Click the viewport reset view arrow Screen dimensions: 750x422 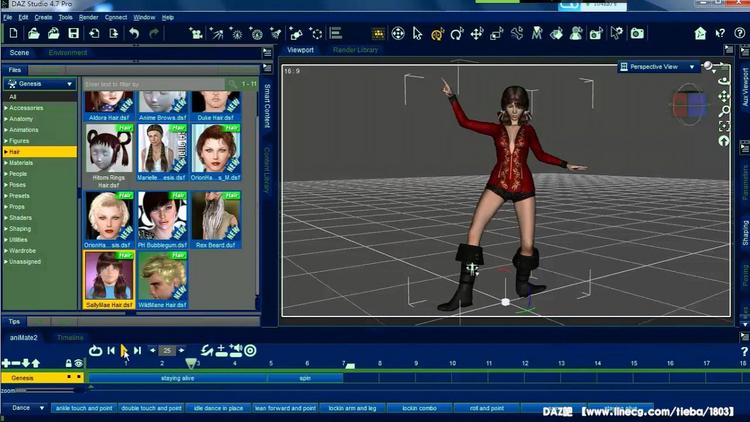click(x=724, y=141)
